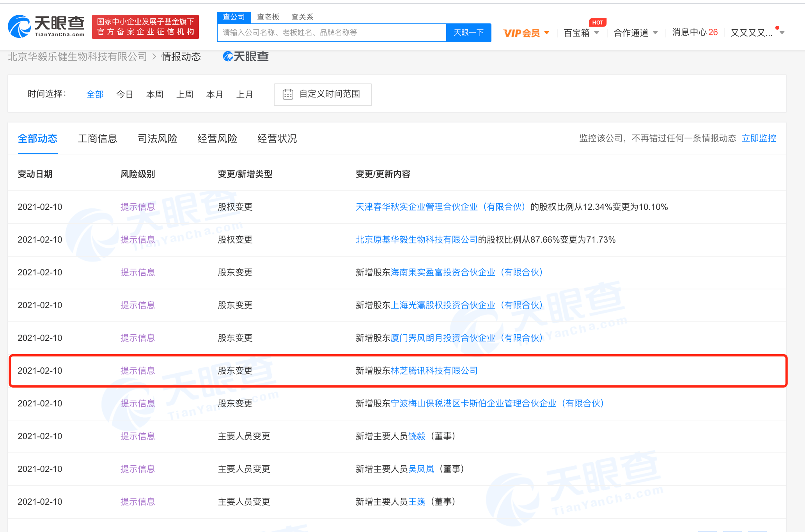Screen dimensions: 805x532
Task: Select the 查公司 search tab
Action: [234, 17]
